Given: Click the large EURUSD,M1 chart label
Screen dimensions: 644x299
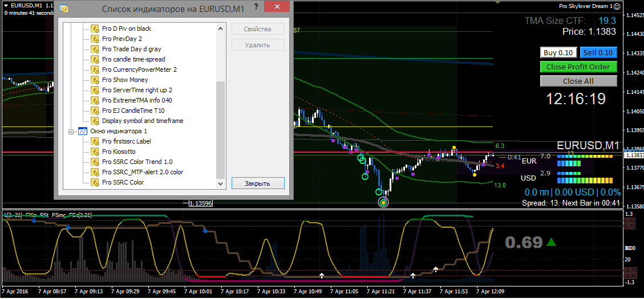Looking at the screenshot, I should 588,146.
